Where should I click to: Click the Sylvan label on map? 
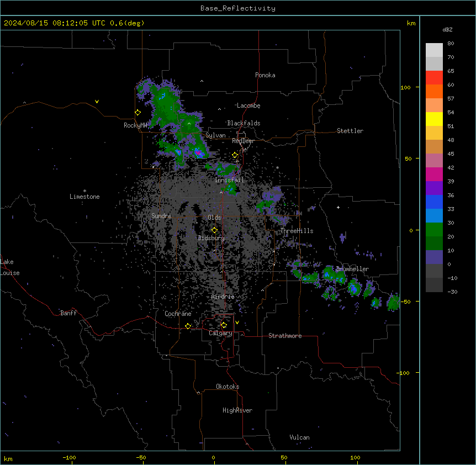tap(215, 135)
